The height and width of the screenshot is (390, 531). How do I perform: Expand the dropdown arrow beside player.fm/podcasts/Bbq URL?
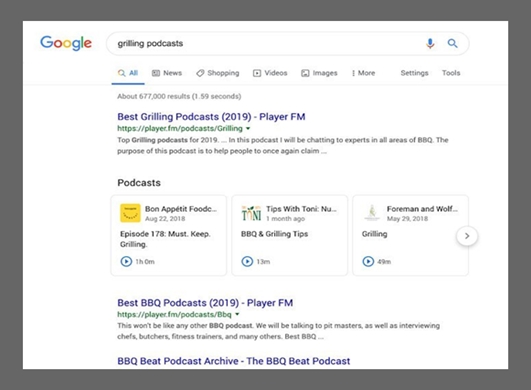click(237, 315)
